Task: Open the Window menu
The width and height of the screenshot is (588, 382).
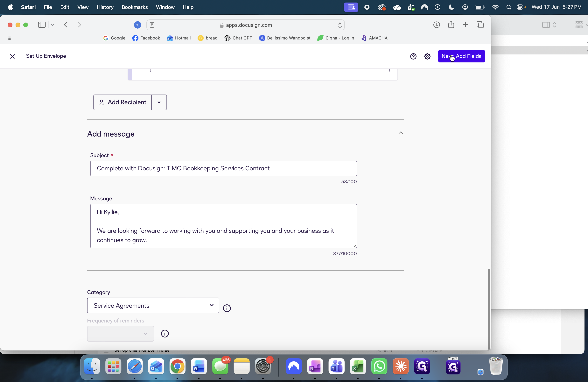Action: [x=165, y=7]
